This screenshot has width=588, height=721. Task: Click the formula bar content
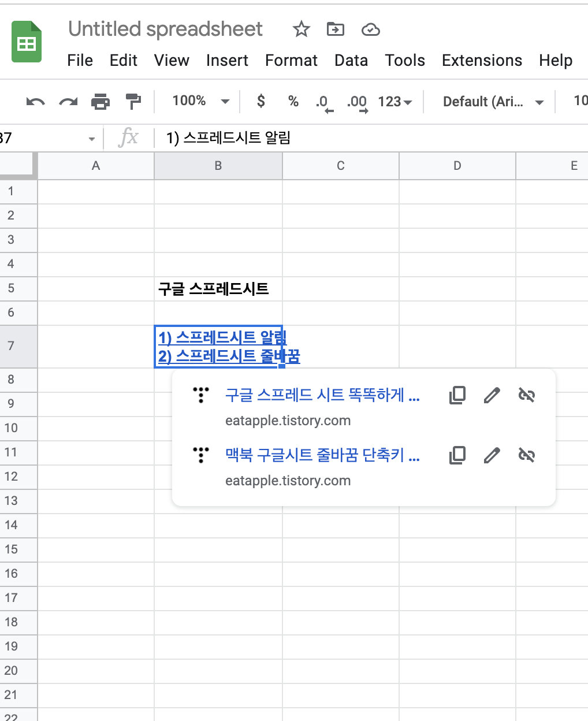228,137
